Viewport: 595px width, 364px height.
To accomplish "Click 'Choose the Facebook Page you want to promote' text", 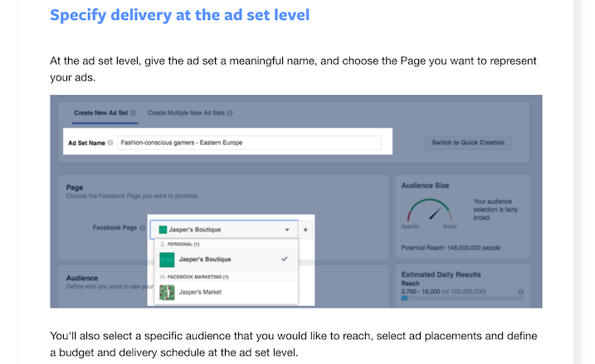I will tap(132, 196).
